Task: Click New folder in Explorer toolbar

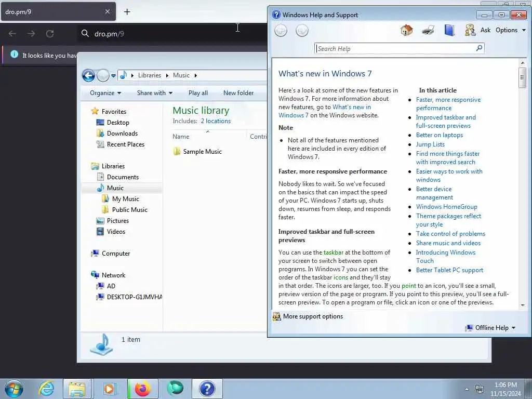Action: pos(238,93)
